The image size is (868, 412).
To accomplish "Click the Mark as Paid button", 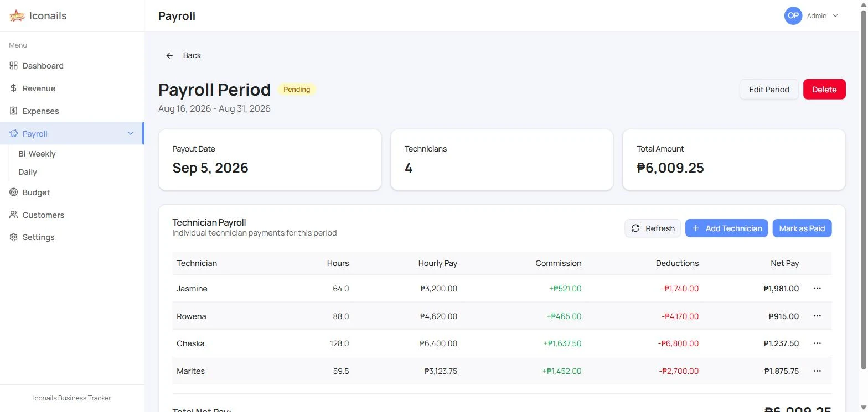I will coord(802,228).
